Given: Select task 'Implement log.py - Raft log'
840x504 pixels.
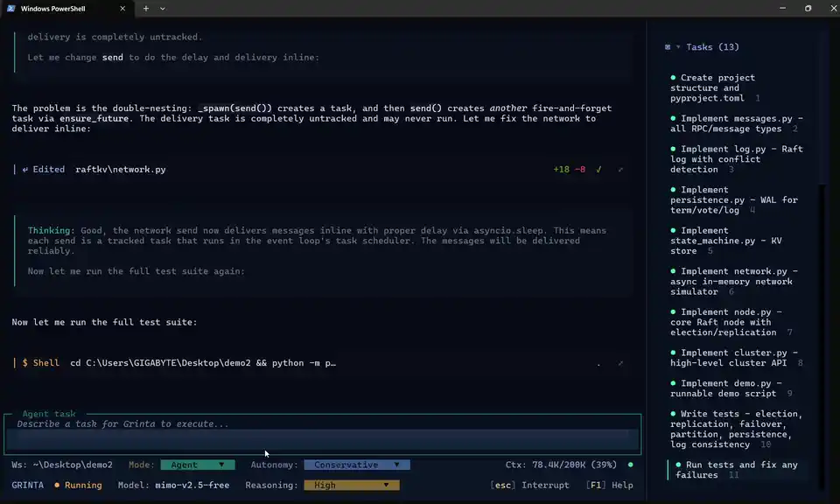Looking at the screenshot, I should (737, 159).
